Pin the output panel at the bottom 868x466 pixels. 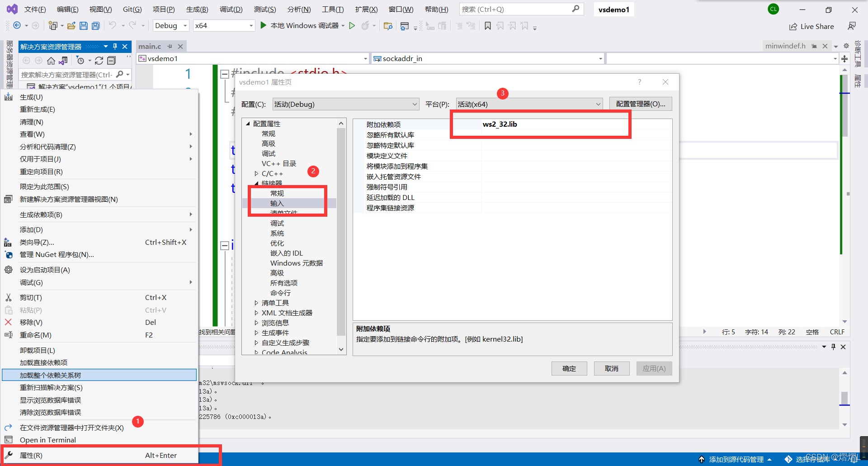[x=833, y=347]
